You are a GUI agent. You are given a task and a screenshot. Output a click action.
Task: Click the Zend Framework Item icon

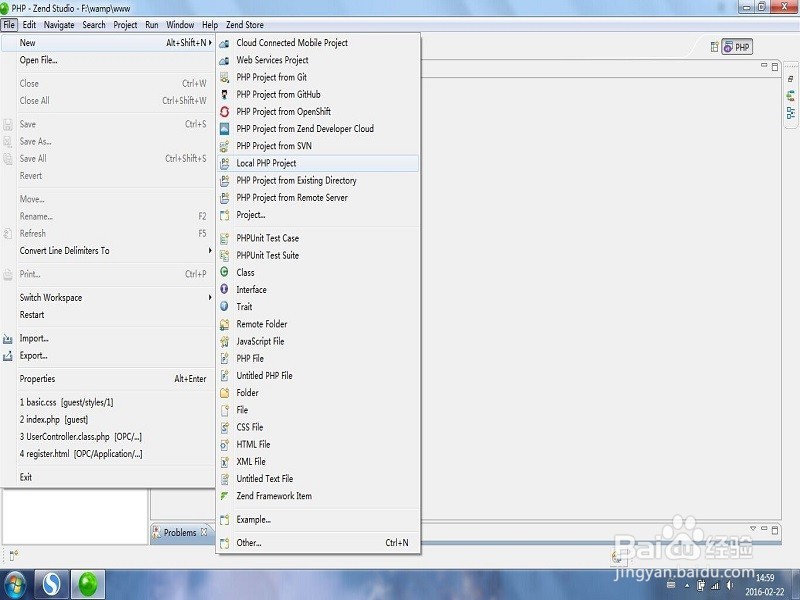224,496
